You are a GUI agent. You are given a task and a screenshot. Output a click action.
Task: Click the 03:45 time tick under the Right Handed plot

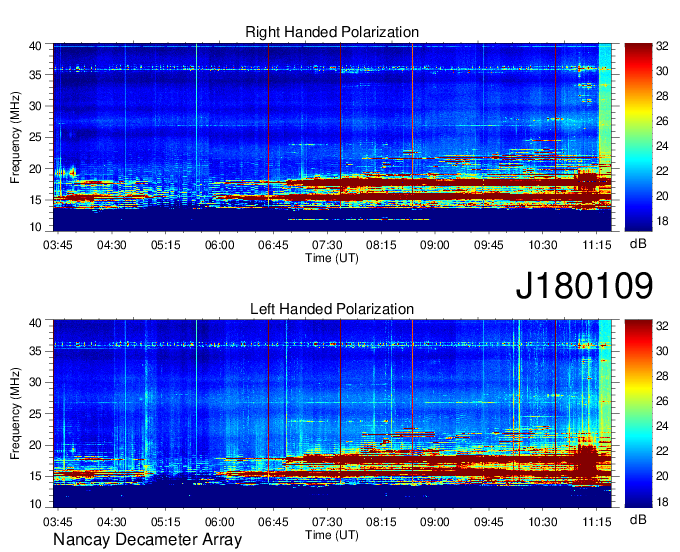tap(58, 245)
